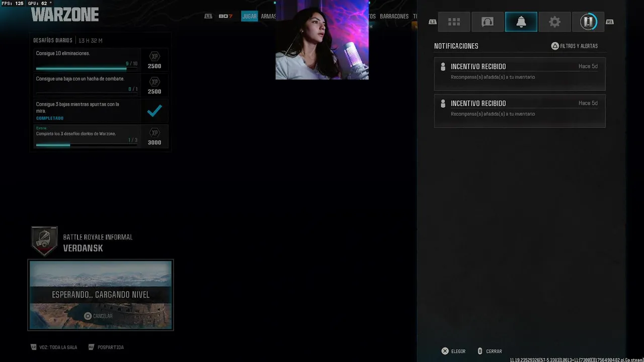Click icon on second Incentivo Recibido notification
The image size is (644, 362).
point(443,103)
